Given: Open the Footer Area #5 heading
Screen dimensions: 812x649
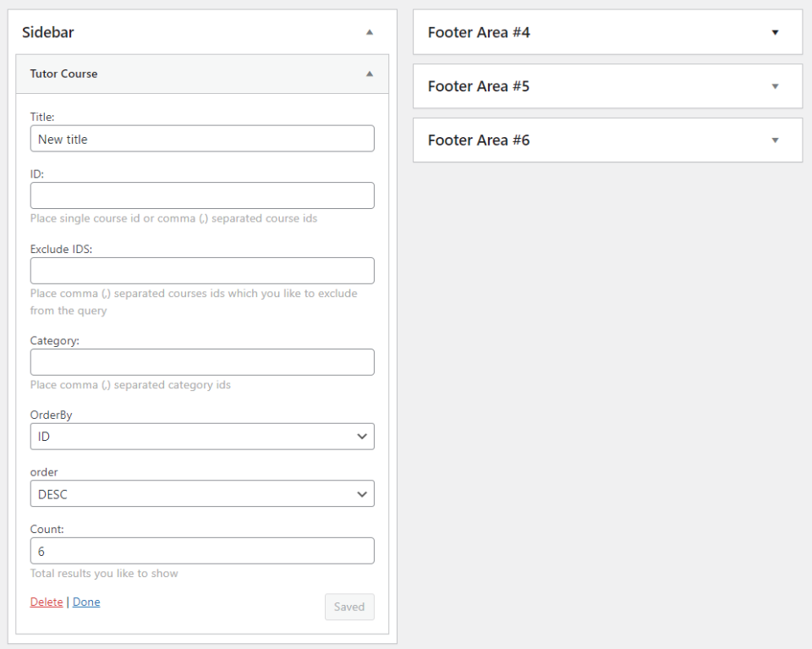Looking at the screenshot, I should click(479, 86).
